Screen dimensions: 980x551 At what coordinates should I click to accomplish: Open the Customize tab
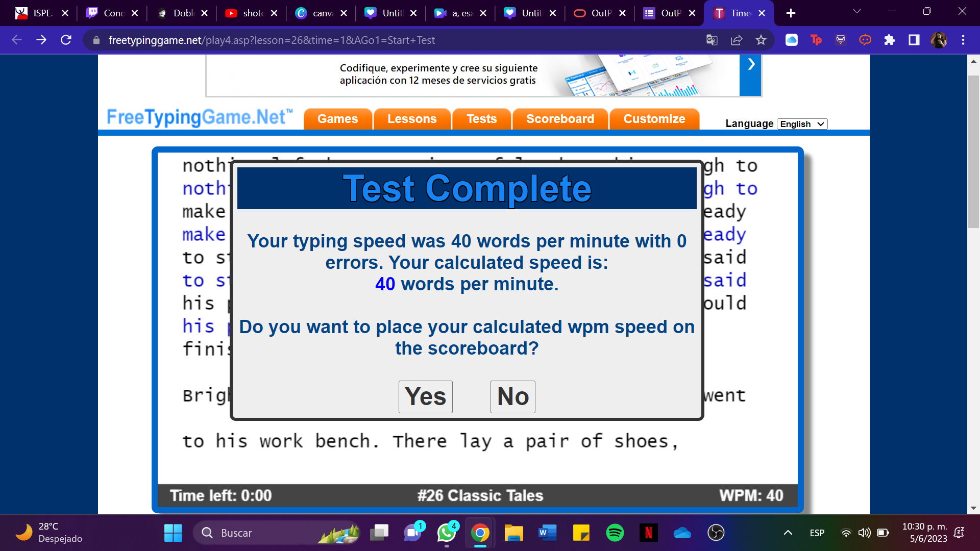pos(654,119)
